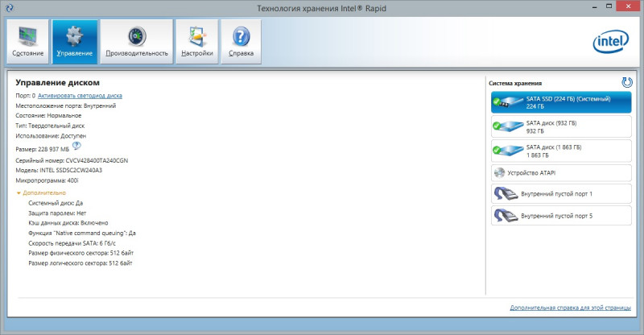Click model INTEL SSDSC2CW240A3 text
Viewport: 644px width, 335px height.
[71, 170]
